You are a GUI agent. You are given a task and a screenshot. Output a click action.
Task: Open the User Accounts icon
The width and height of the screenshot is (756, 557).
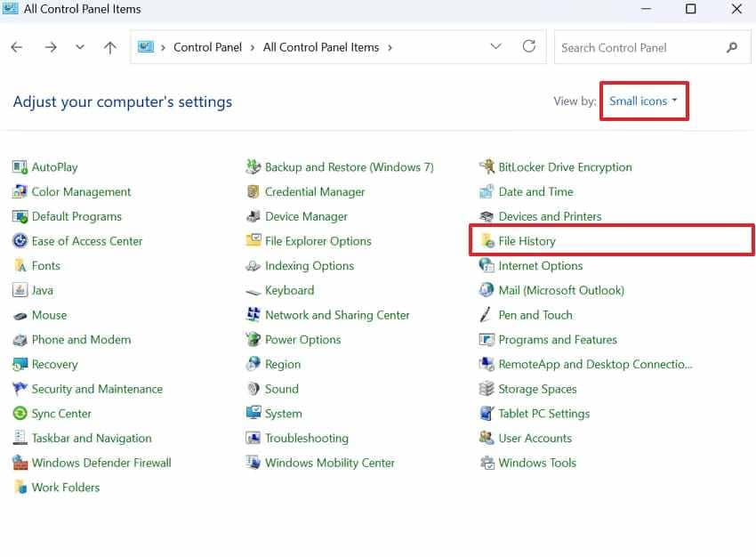pyautogui.click(x=487, y=439)
